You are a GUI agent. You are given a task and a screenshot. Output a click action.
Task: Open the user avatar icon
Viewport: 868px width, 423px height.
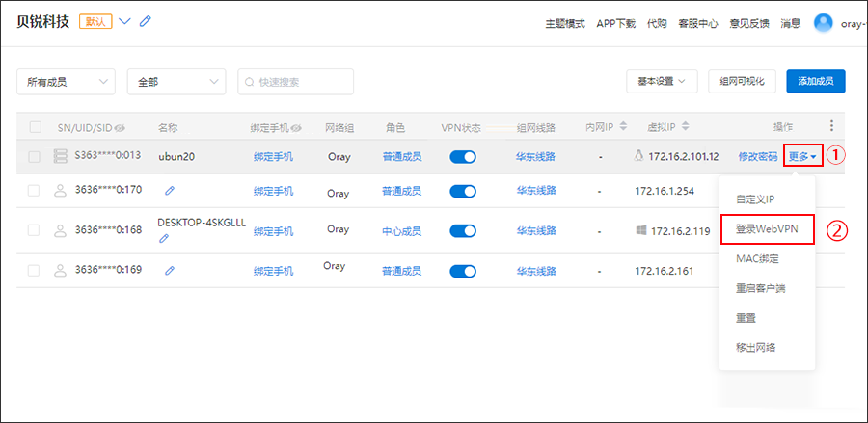coord(824,23)
